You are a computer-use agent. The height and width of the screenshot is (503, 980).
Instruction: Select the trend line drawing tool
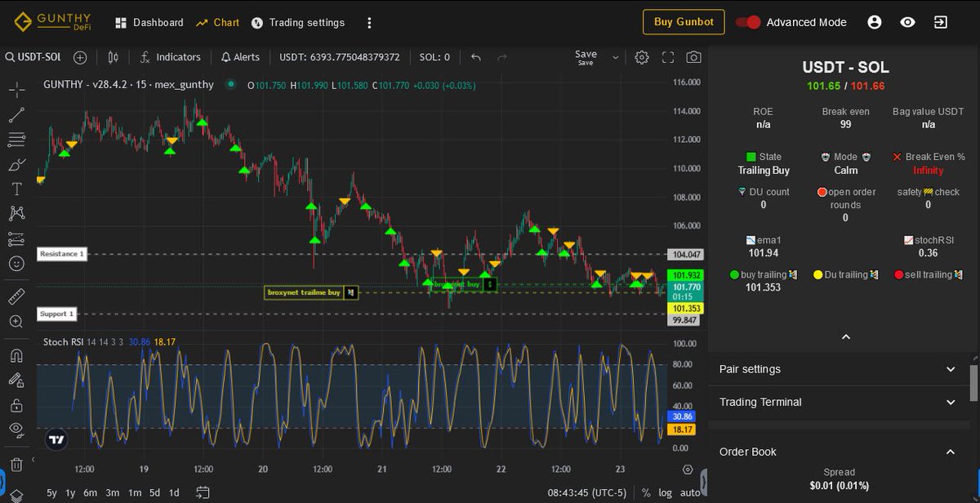tap(16, 114)
